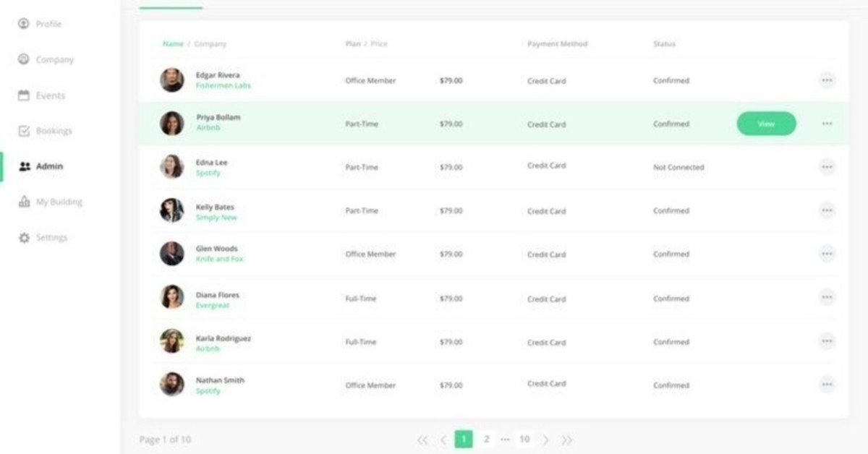Open the Profile sidebar icon
The width and height of the screenshot is (868, 454).
click(24, 24)
